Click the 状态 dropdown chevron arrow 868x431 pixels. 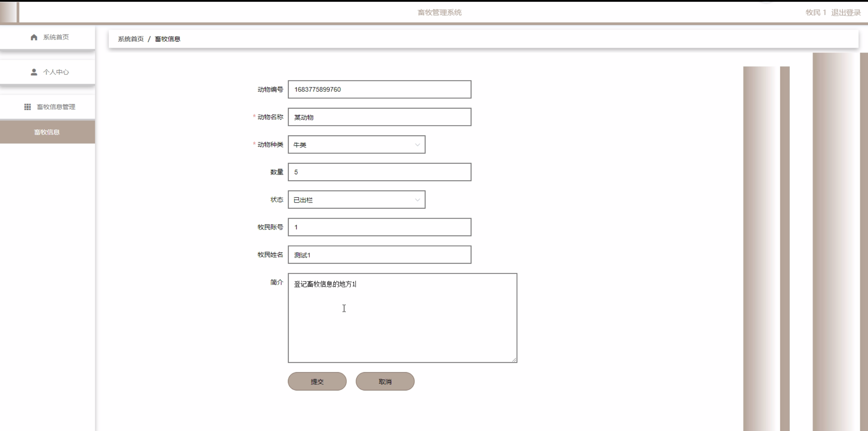click(x=417, y=200)
